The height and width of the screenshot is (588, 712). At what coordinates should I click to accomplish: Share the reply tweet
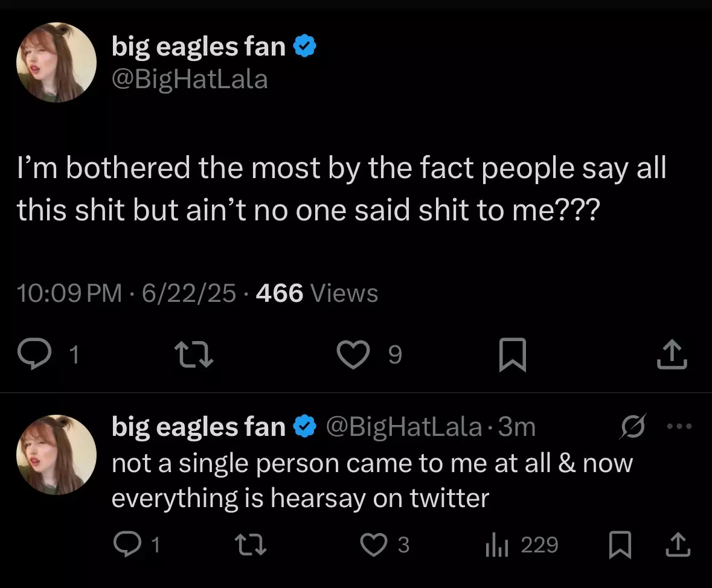click(678, 545)
